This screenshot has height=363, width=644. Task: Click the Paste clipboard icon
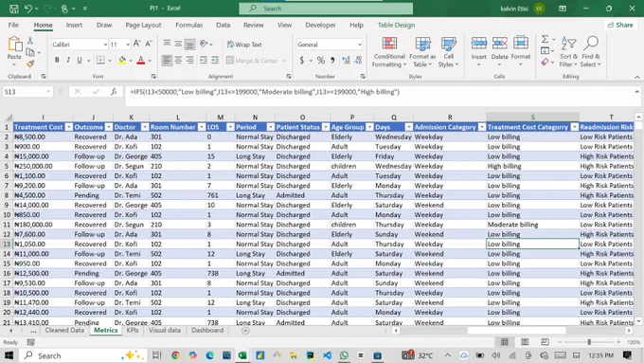click(x=14, y=45)
